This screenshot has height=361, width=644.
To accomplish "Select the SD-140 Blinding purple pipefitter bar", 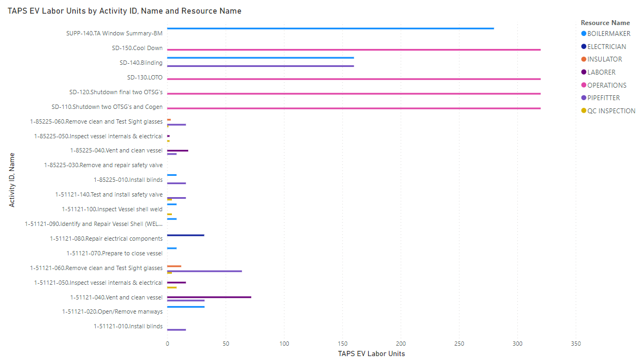I will tap(260, 66).
